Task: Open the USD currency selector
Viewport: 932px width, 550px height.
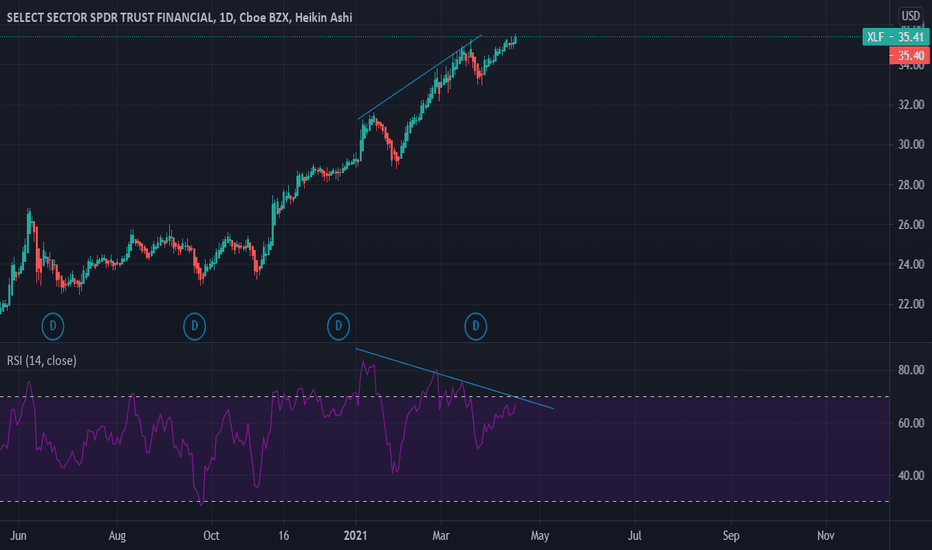Action: (910, 16)
